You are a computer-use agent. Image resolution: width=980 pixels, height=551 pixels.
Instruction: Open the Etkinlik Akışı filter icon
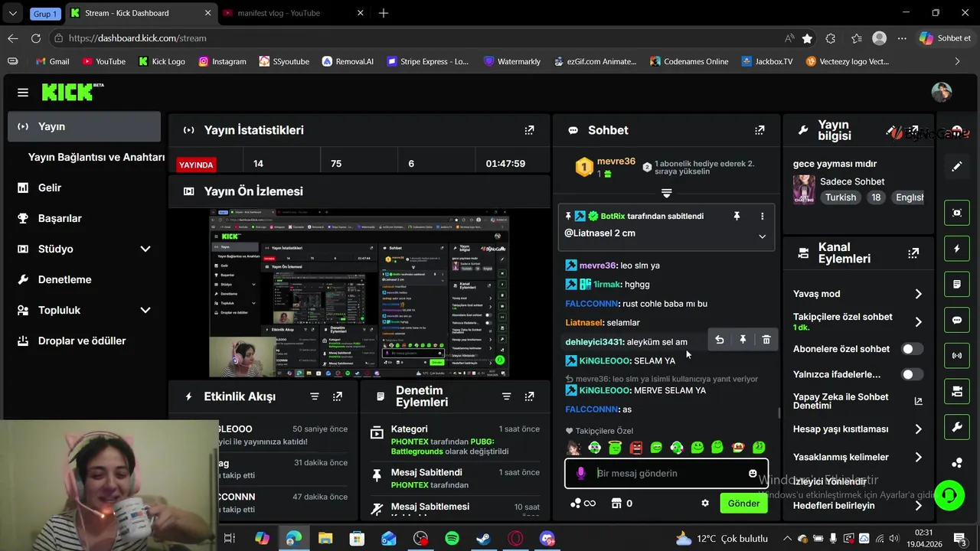tap(315, 396)
